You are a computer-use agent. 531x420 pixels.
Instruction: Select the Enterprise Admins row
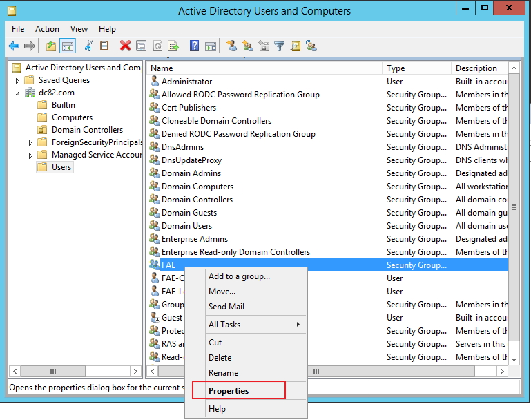(328, 239)
